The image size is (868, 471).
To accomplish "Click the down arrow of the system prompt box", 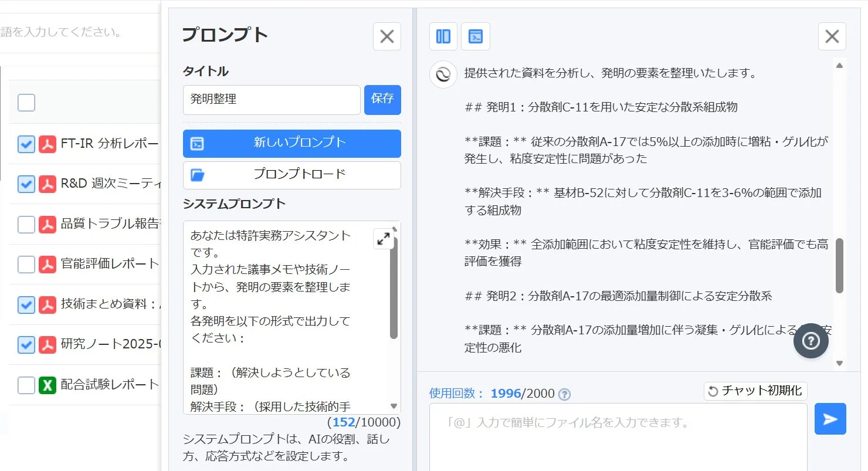I will [394, 405].
